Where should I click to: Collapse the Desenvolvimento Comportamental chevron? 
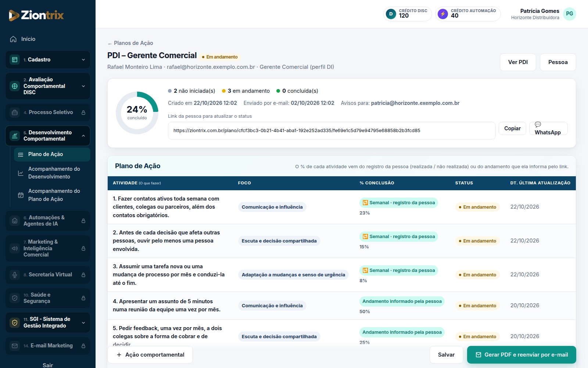click(x=83, y=136)
